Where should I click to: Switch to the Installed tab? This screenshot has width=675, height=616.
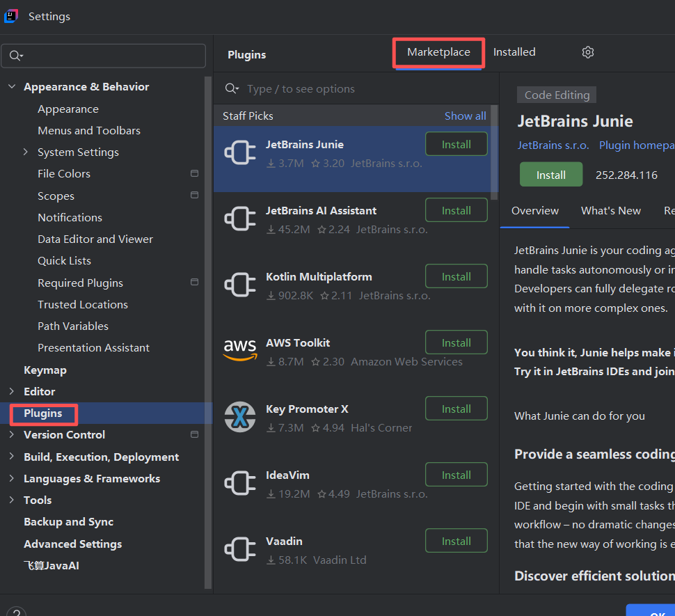tap(514, 52)
